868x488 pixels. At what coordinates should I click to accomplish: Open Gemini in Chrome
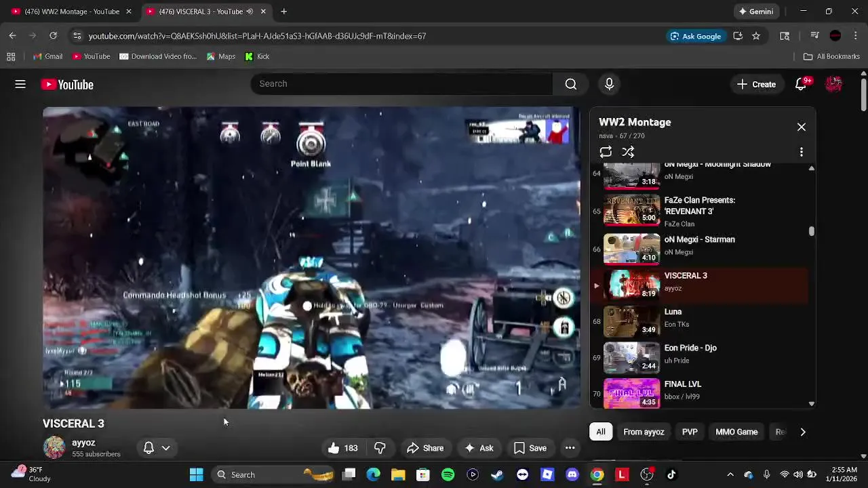756,12
